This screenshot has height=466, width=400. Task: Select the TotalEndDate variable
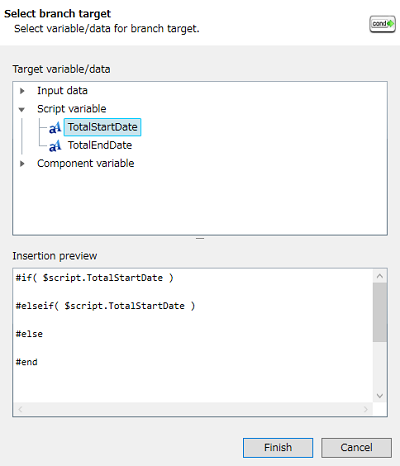(100, 145)
